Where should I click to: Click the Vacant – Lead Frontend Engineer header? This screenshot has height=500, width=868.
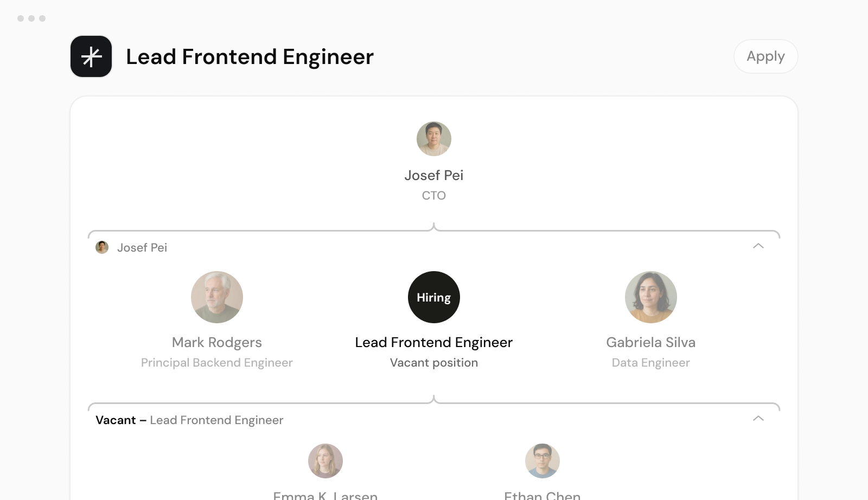coord(189,420)
